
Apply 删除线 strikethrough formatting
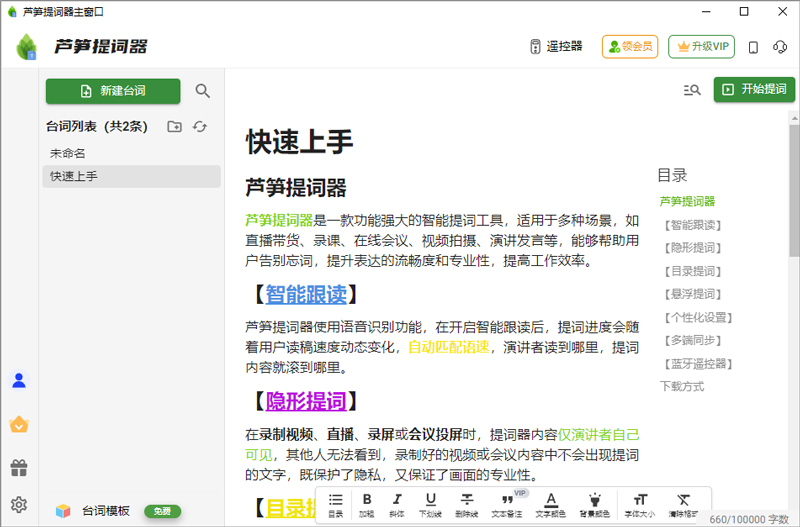coord(466,505)
